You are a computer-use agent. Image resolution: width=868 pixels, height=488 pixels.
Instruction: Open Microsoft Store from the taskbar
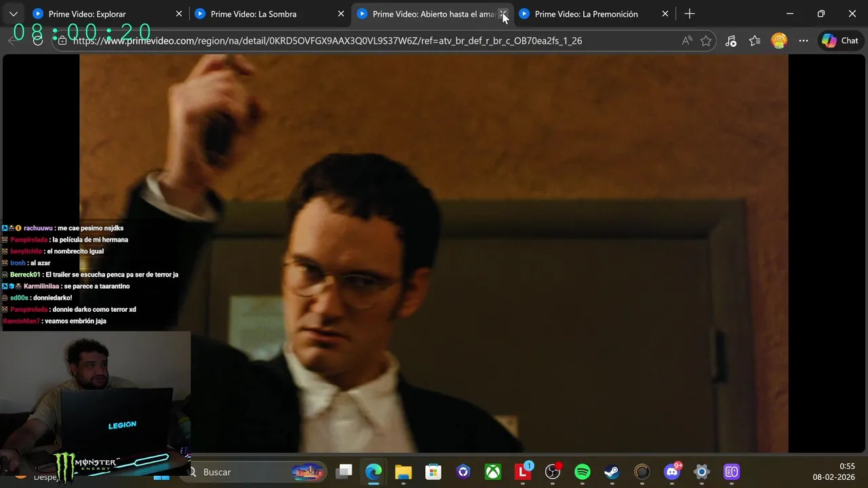coord(433,472)
